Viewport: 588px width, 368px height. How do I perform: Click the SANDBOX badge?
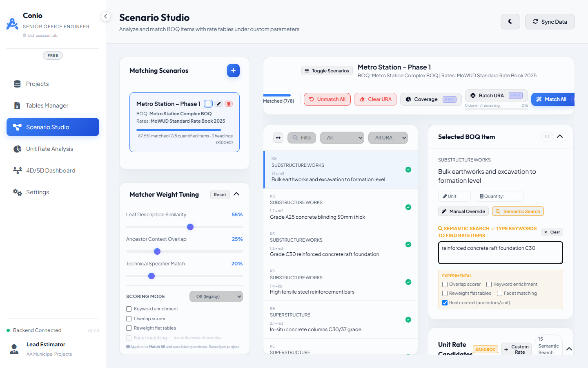point(485,350)
